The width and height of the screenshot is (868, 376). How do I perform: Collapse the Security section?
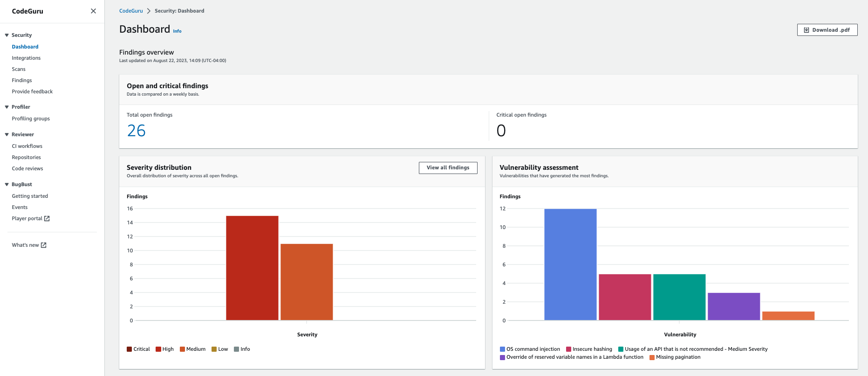(7, 35)
